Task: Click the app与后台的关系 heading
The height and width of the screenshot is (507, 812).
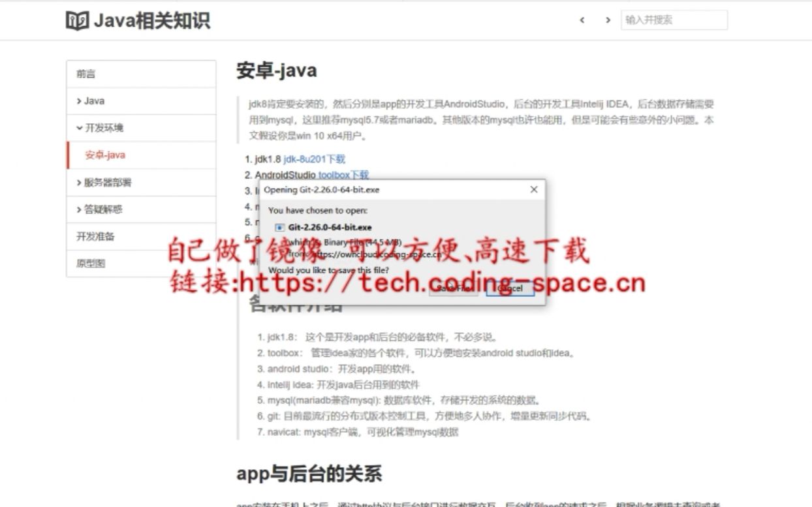Action: tap(309, 474)
